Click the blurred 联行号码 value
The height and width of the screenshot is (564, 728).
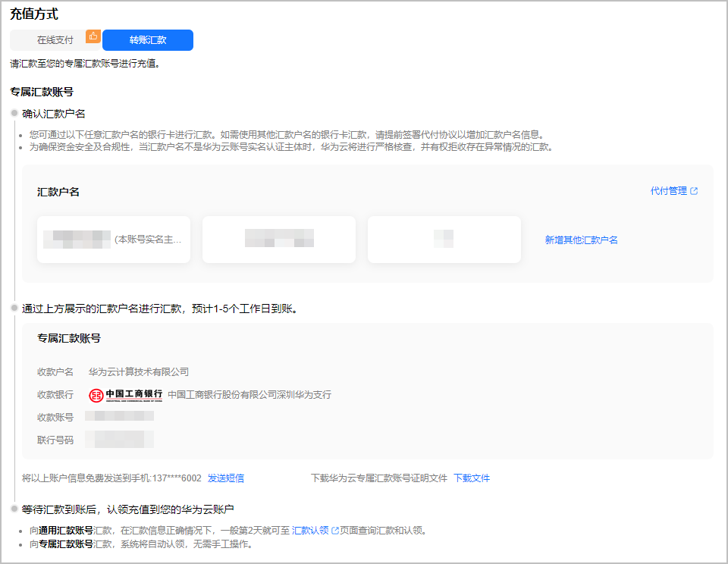119,439
